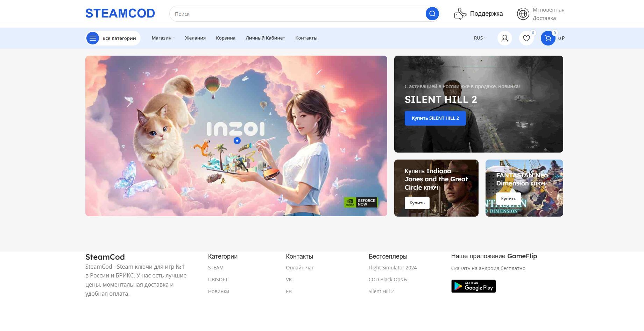The image size is (644, 331).
Task: Open the Корзина menu item
Action: pyautogui.click(x=226, y=38)
